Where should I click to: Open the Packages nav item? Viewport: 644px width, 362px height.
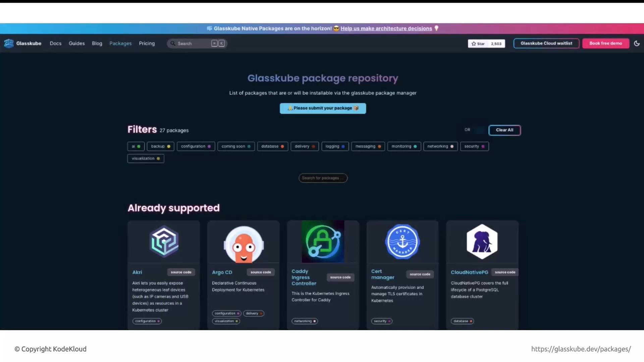(x=120, y=43)
